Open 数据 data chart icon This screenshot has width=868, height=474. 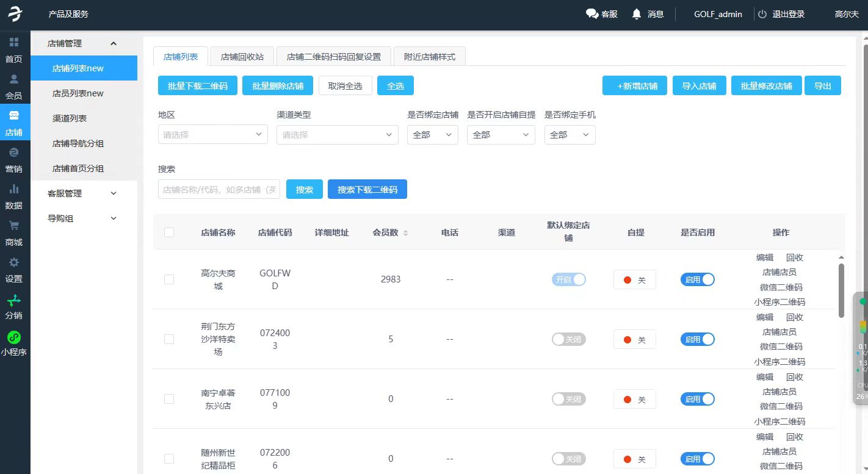[x=14, y=189]
